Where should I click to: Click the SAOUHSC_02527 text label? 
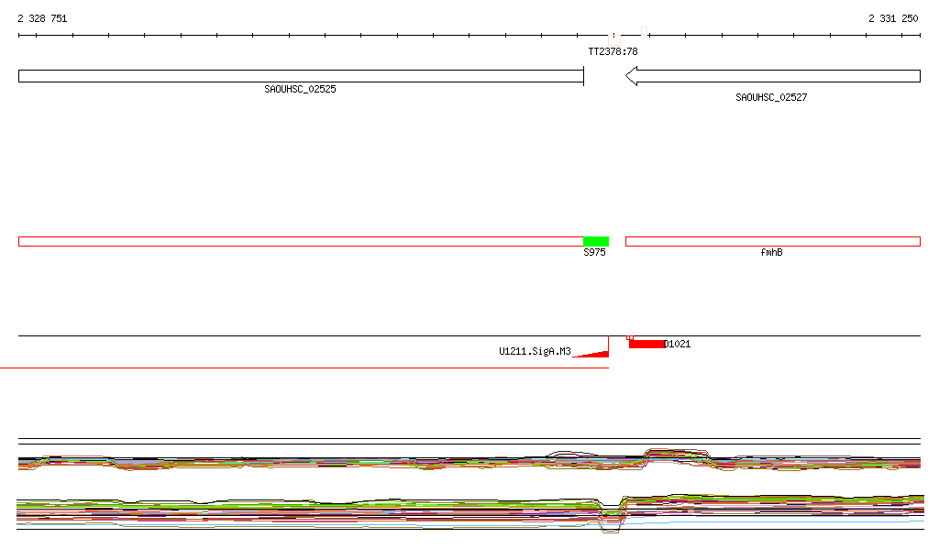tap(771, 97)
